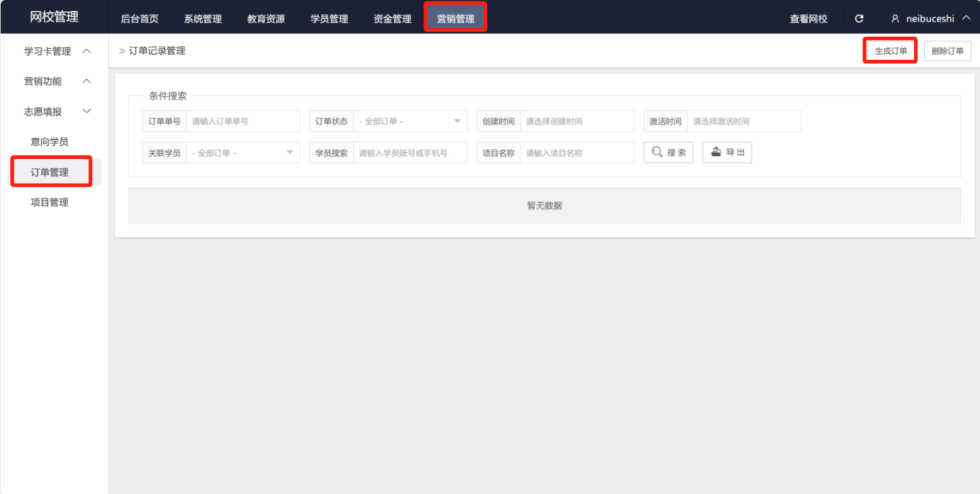
Task: Click the user avatar icon beside neibuceshi
Action: [895, 19]
